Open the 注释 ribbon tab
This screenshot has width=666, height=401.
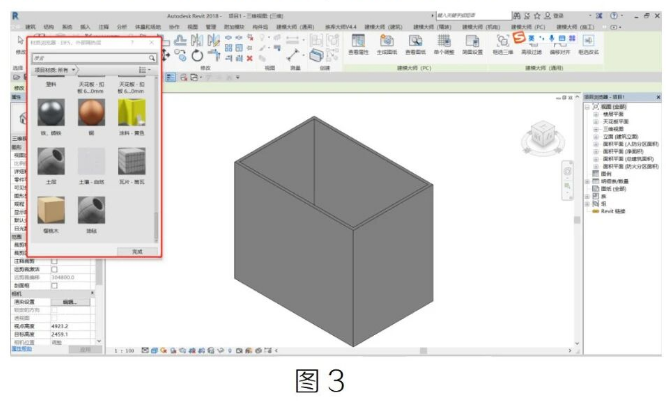click(104, 27)
